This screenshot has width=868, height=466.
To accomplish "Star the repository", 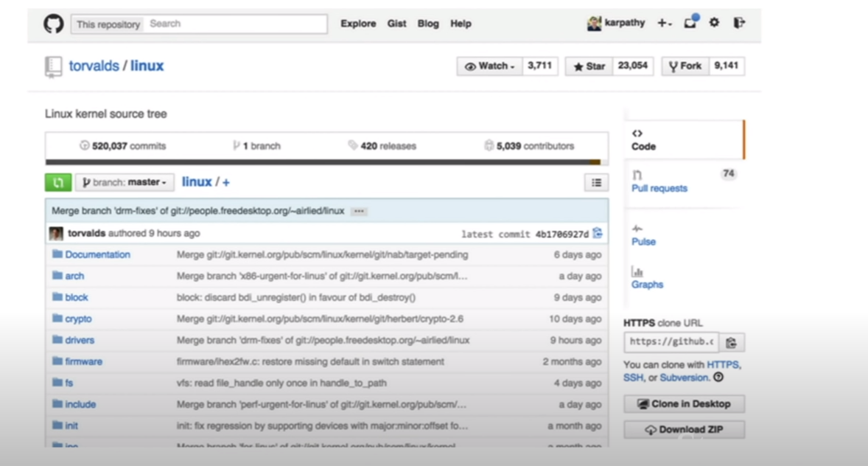I will click(x=589, y=66).
